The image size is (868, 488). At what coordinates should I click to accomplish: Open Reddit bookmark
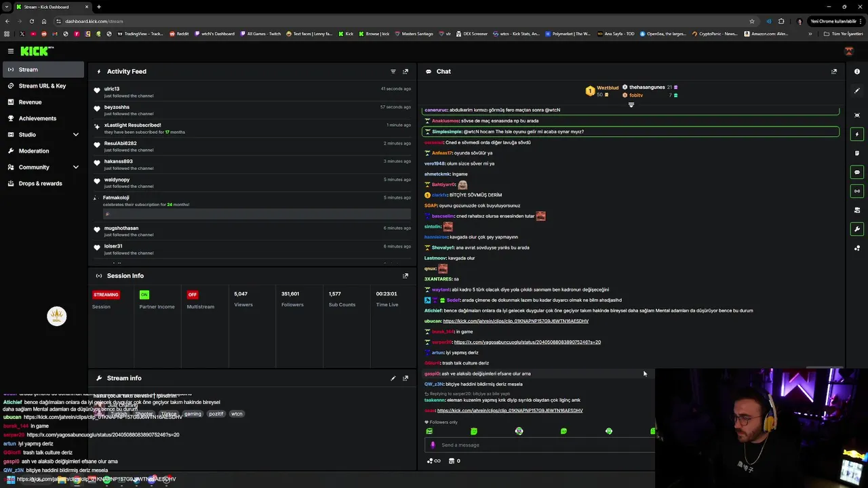coord(179,34)
